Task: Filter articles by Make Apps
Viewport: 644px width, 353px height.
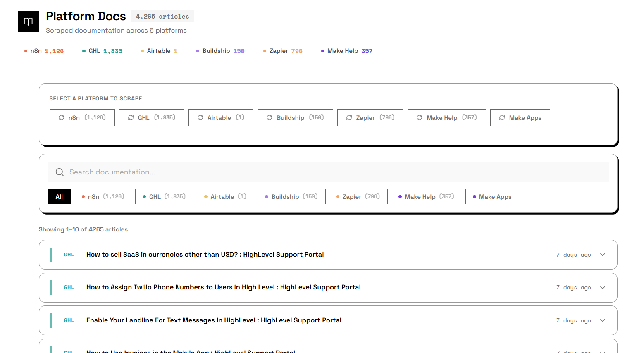Action: point(492,197)
